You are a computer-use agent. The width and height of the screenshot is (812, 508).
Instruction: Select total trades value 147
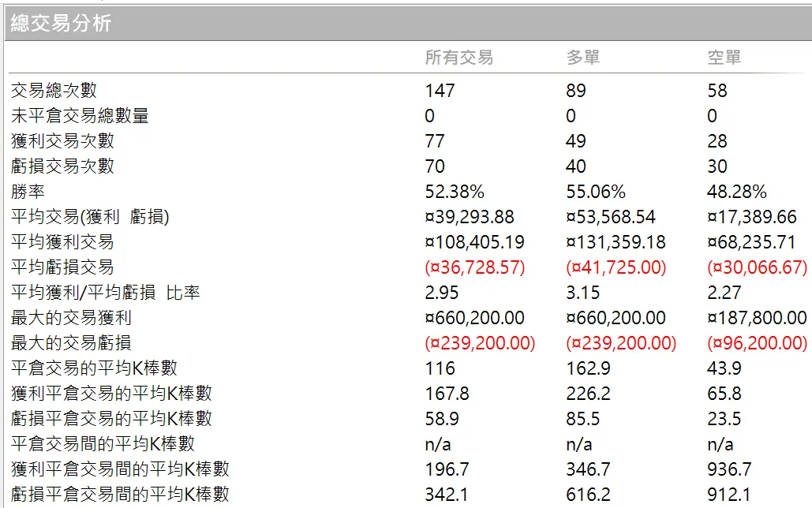440,91
